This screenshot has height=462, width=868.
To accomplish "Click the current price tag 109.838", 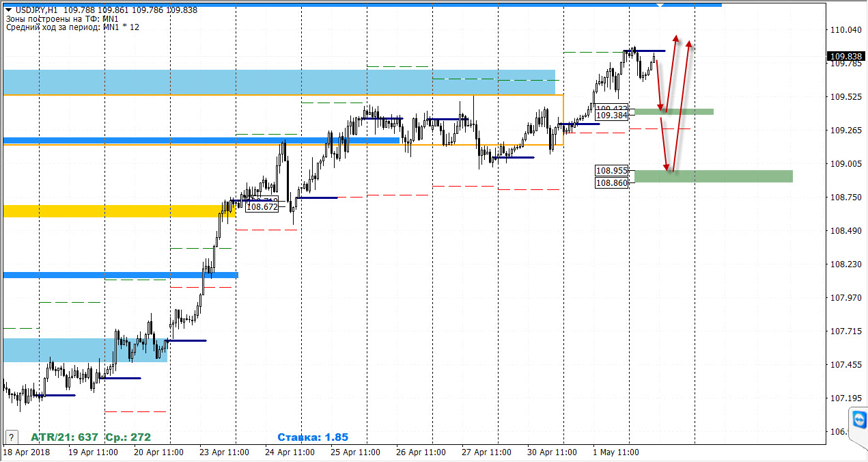I will click(847, 57).
